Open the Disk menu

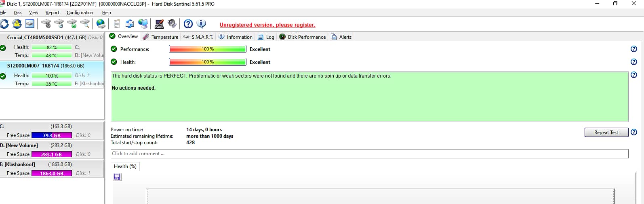18,13
